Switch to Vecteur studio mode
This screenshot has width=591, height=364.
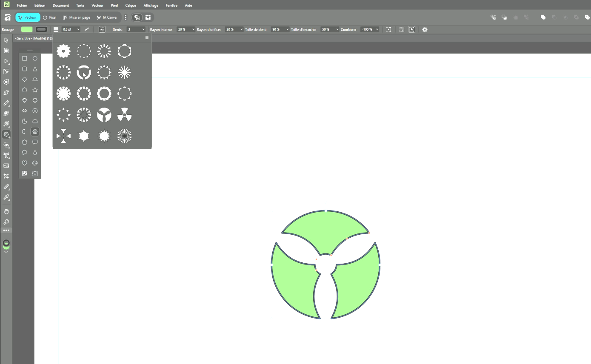pos(28,17)
